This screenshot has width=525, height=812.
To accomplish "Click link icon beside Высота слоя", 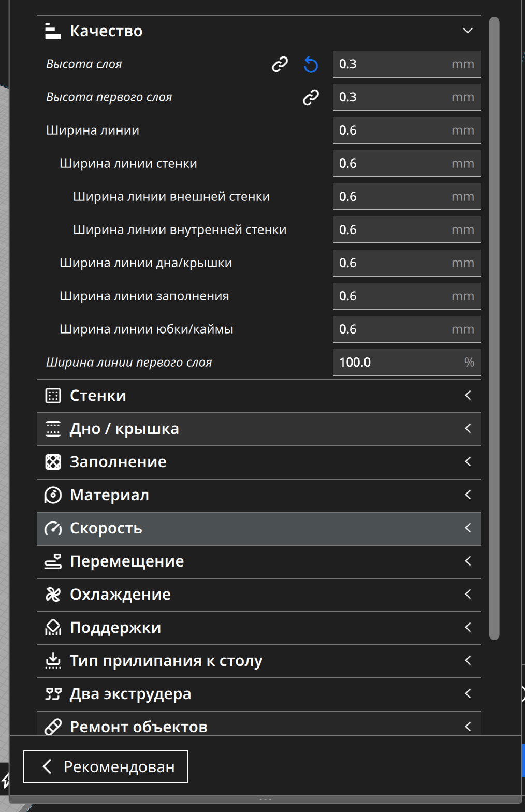I will tap(280, 64).
